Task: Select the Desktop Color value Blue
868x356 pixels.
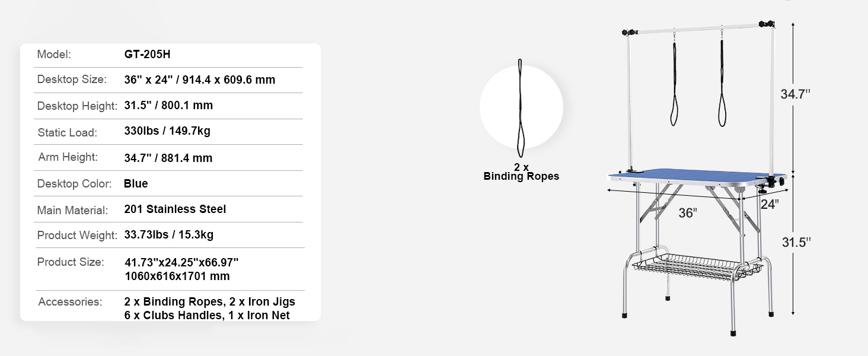Action: [x=136, y=183]
